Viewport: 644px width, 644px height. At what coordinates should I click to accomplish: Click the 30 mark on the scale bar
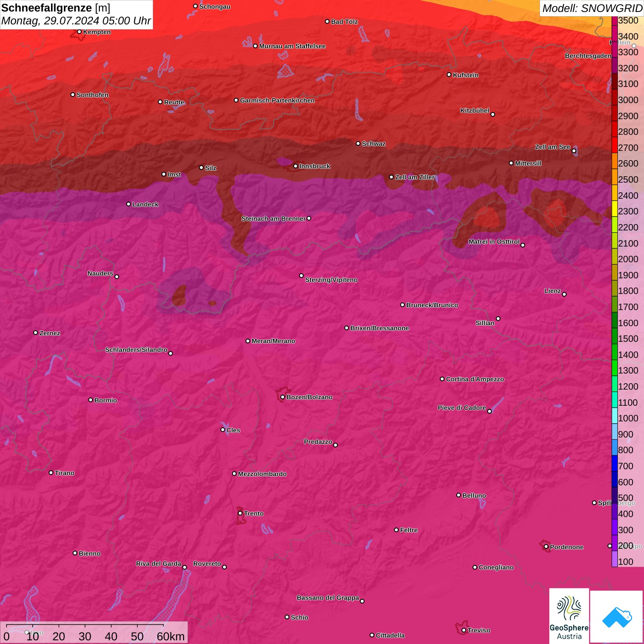coord(85,636)
